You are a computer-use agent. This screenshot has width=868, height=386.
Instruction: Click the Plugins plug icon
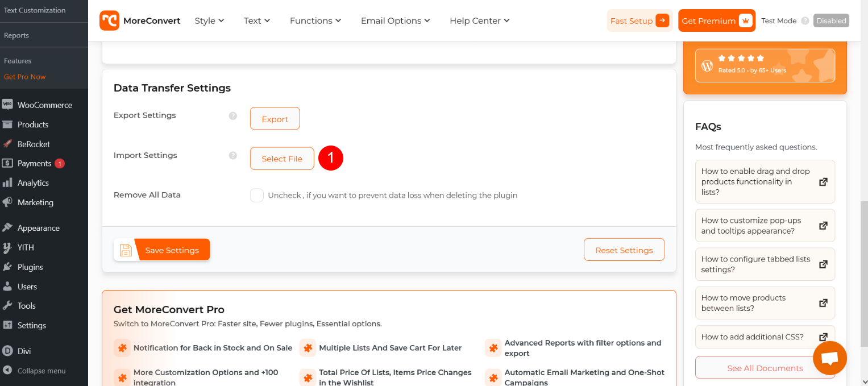tap(7, 267)
